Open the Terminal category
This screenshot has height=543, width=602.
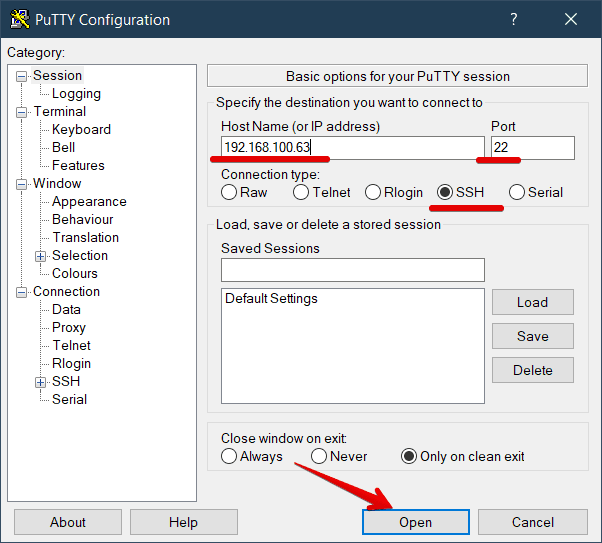[60, 112]
